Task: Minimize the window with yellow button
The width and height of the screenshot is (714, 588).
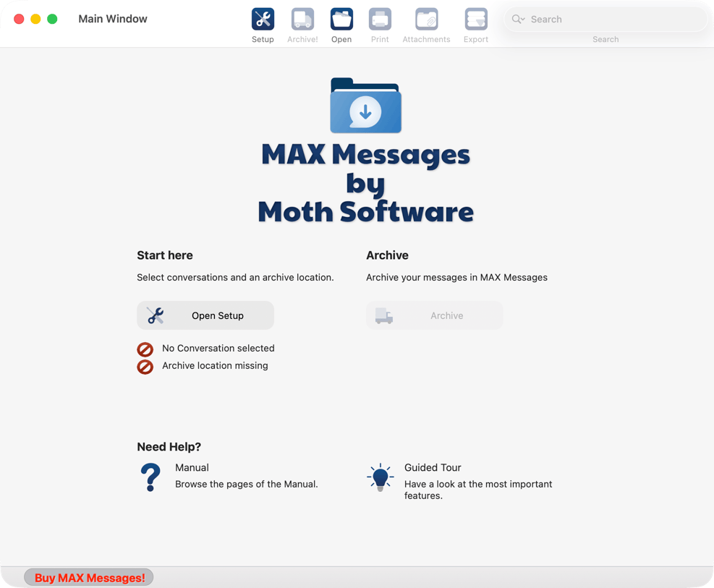Action: point(35,19)
